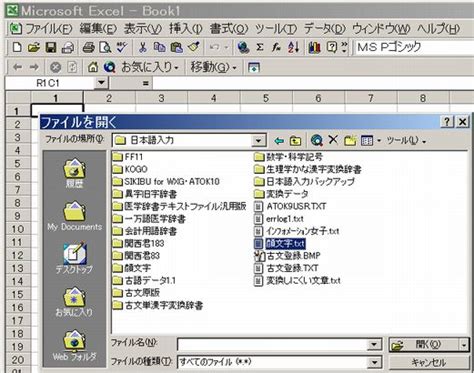Click the MS Pゴシック font name box
The image size is (474, 373).
tap(415, 48)
